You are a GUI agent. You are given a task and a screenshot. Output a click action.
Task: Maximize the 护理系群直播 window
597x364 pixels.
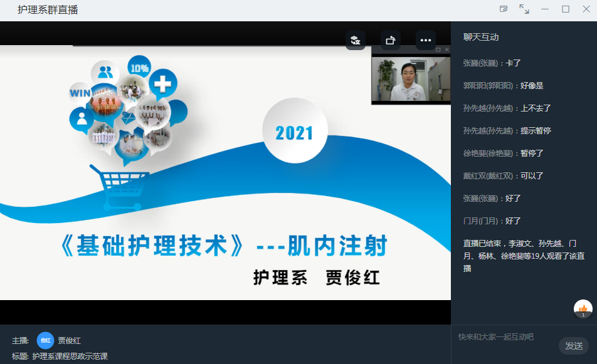pos(566,9)
